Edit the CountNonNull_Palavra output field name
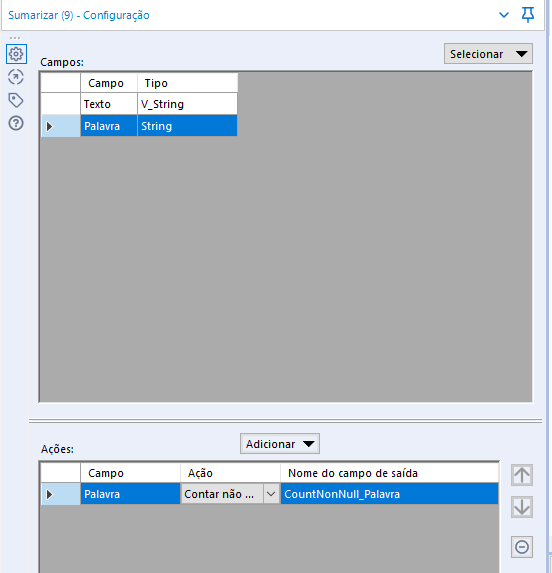 [x=389, y=494]
